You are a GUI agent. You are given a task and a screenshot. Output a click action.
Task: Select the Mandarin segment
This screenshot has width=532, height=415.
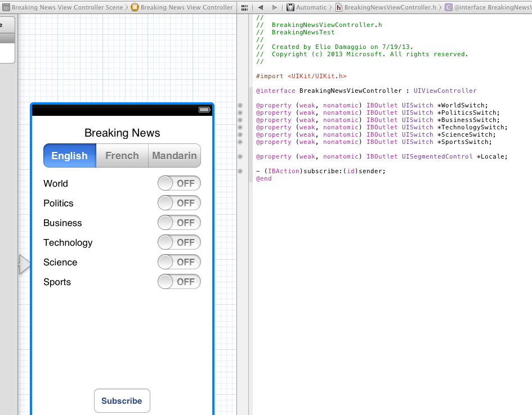[x=175, y=156]
